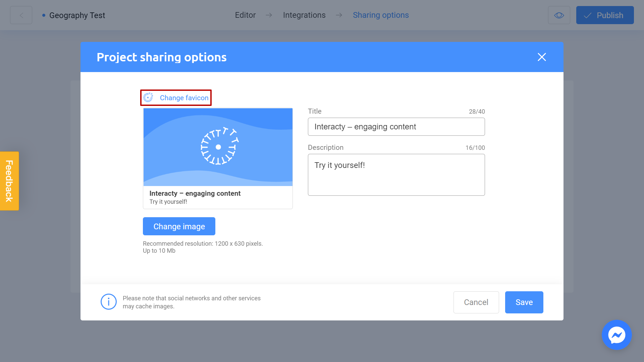Image resolution: width=644 pixels, height=362 pixels.
Task: Click the arrow between Editor and Integrations
Action: 269,15
